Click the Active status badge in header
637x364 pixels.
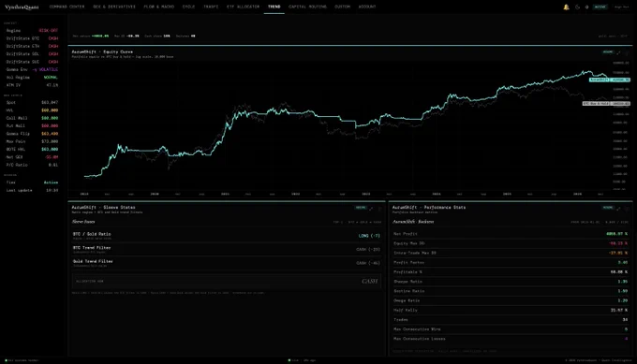600,7
